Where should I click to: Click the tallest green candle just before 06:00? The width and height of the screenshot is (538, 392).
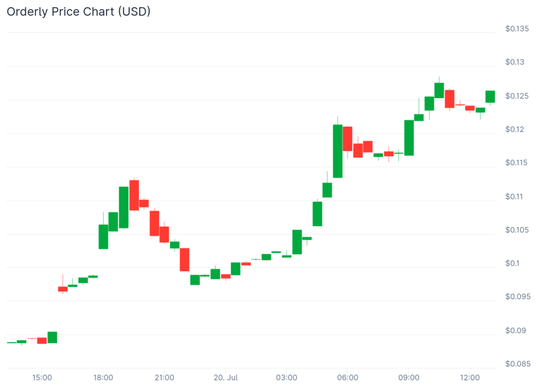click(337, 151)
